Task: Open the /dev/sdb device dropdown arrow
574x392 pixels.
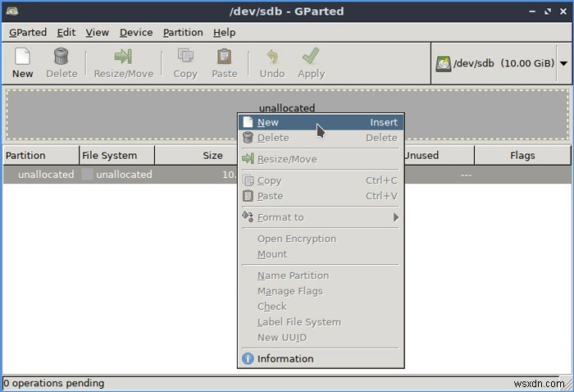Action: [x=564, y=64]
